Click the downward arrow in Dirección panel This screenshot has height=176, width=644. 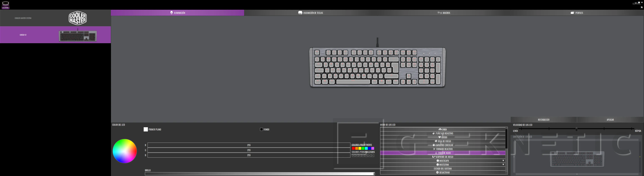tap(577, 140)
